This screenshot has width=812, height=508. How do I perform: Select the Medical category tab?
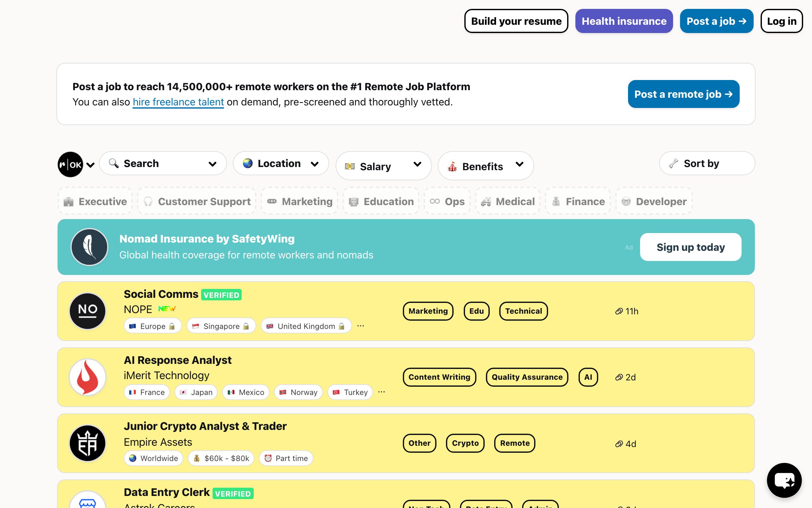coord(508,201)
